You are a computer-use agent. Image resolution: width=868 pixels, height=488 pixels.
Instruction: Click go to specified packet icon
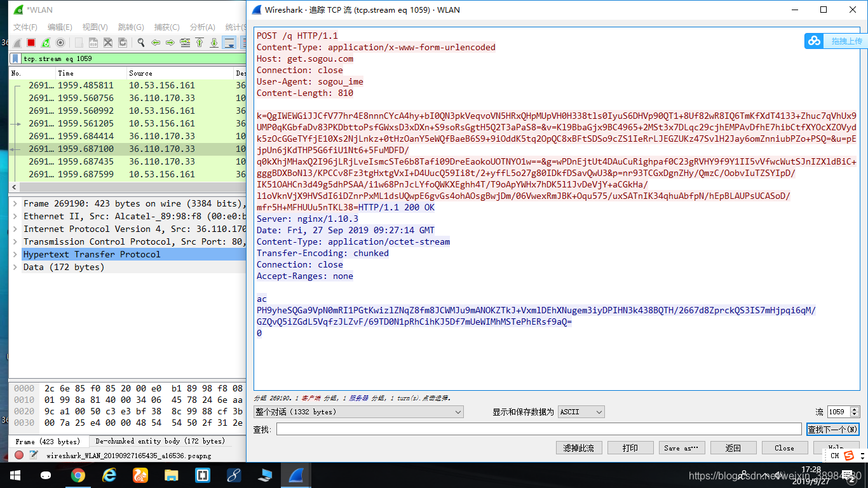185,43
